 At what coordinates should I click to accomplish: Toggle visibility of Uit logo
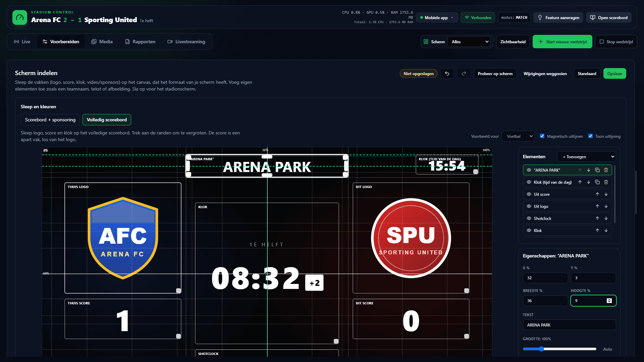[529, 206]
